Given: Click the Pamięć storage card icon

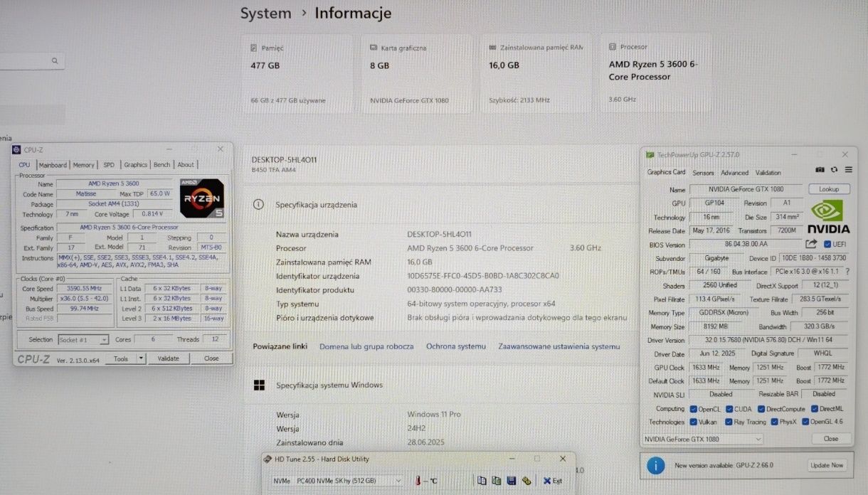Looking at the screenshot, I should [x=254, y=48].
